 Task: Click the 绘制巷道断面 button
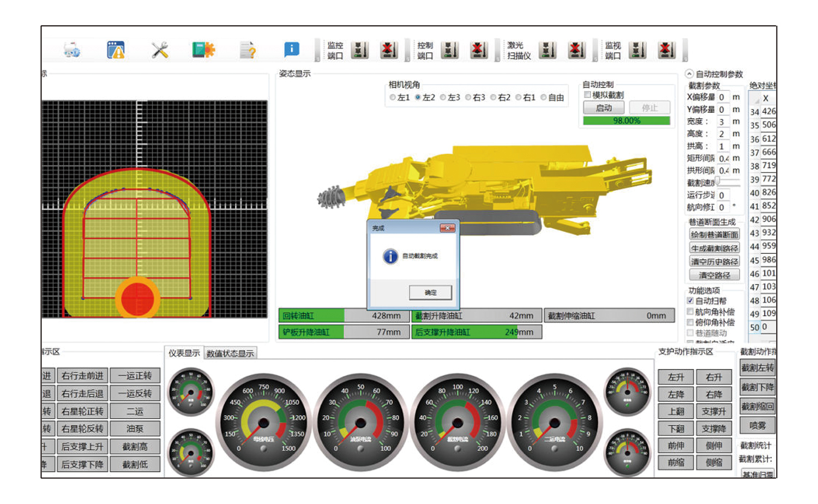714,234
